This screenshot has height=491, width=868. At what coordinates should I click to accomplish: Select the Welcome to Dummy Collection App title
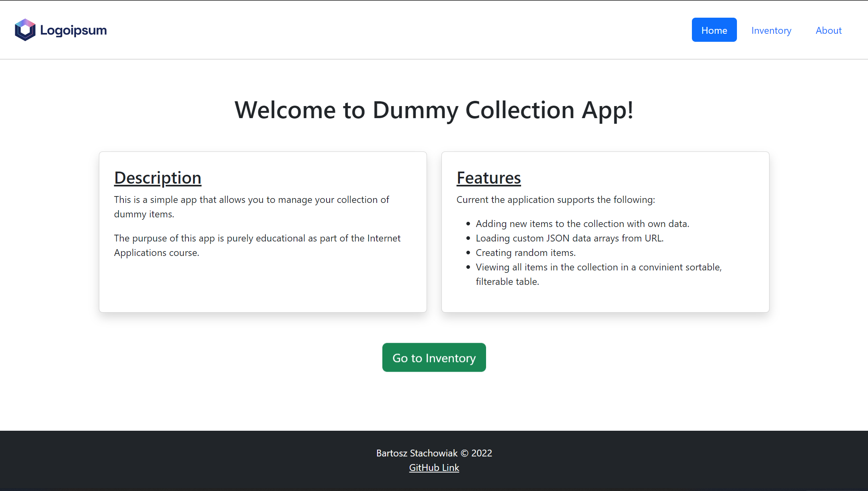[434, 110]
